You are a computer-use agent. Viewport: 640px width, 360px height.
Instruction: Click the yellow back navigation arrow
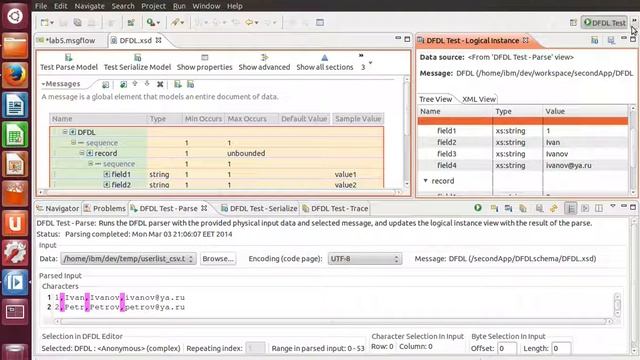tap(249, 22)
